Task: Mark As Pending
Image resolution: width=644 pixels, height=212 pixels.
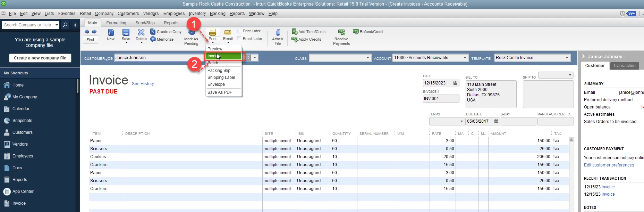Action: (x=191, y=37)
